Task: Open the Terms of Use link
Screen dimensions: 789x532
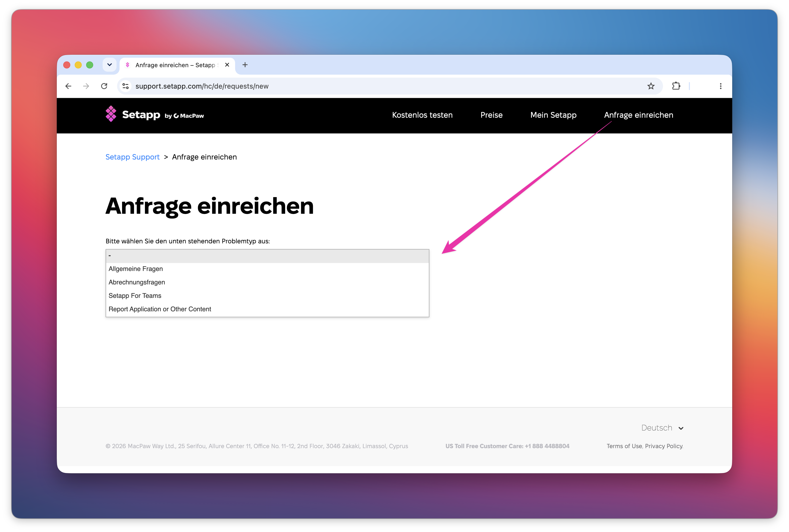Action: pyautogui.click(x=624, y=446)
